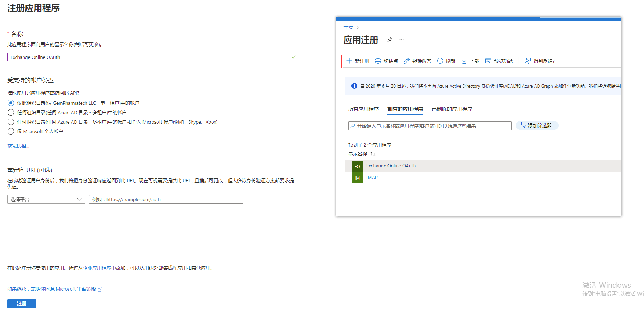Image resolution: width=644 pixels, height=311 pixels.
Task: Click the info icon in the notice banner
Action: click(x=354, y=86)
